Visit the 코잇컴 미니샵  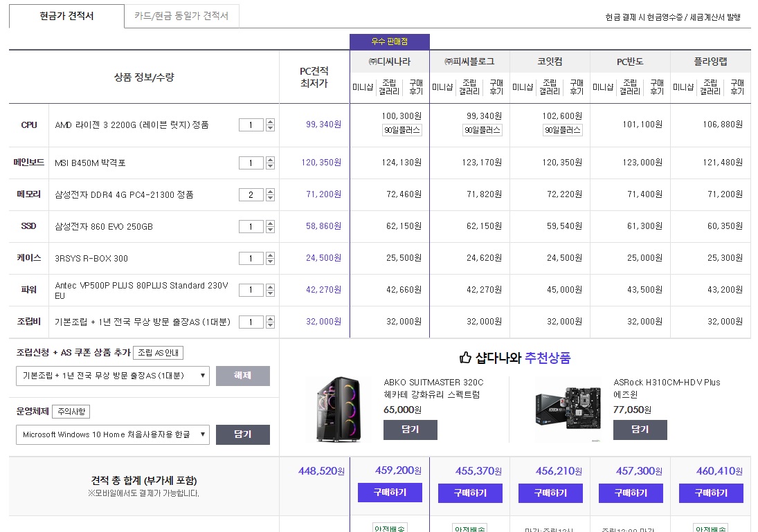[523, 87]
